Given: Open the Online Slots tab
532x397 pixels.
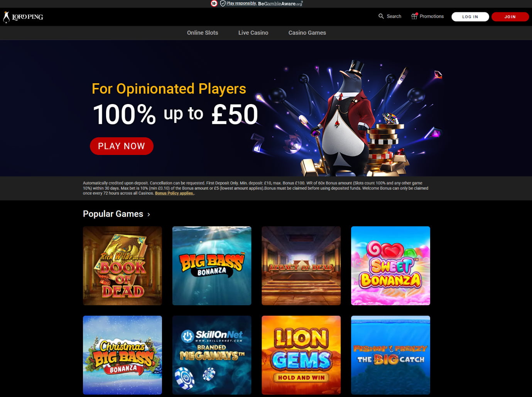Looking at the screenshot, I should pos(203,33).
